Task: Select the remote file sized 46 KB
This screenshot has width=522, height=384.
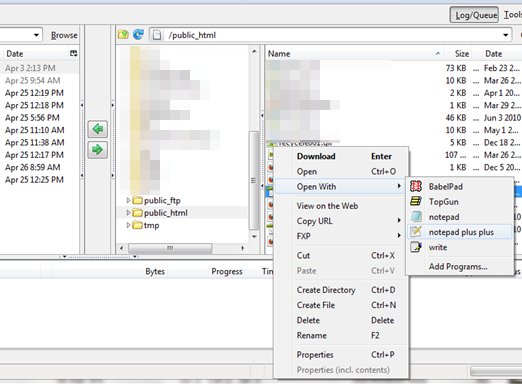Action: (x=393, y=118)
